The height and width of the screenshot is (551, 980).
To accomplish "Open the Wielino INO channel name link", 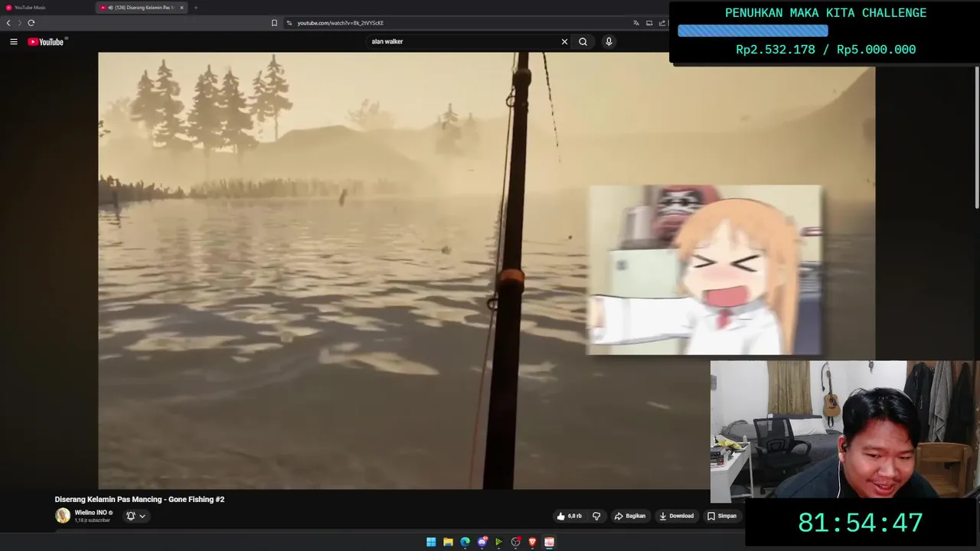I will click(90, 513).
